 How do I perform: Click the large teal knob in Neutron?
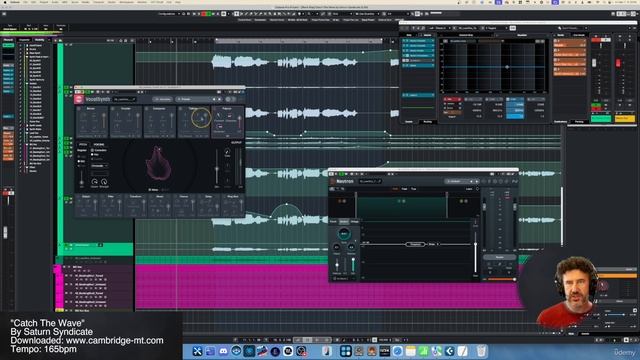(344, 234)
